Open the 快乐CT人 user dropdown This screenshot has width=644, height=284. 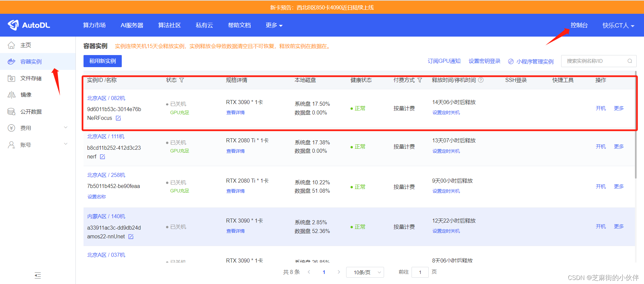coord(618,26)
